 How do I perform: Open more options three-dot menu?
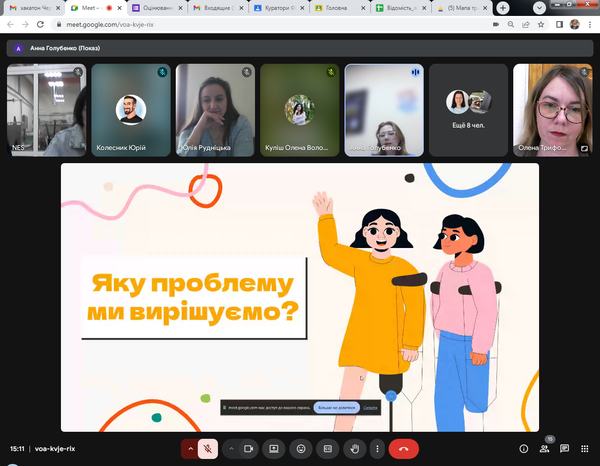click(376, 449)
